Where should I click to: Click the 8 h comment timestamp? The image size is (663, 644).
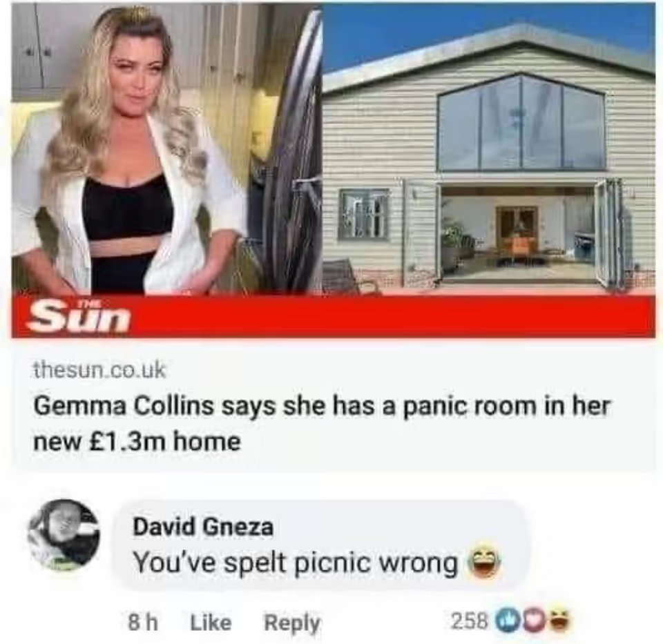(x=144, y=623)
